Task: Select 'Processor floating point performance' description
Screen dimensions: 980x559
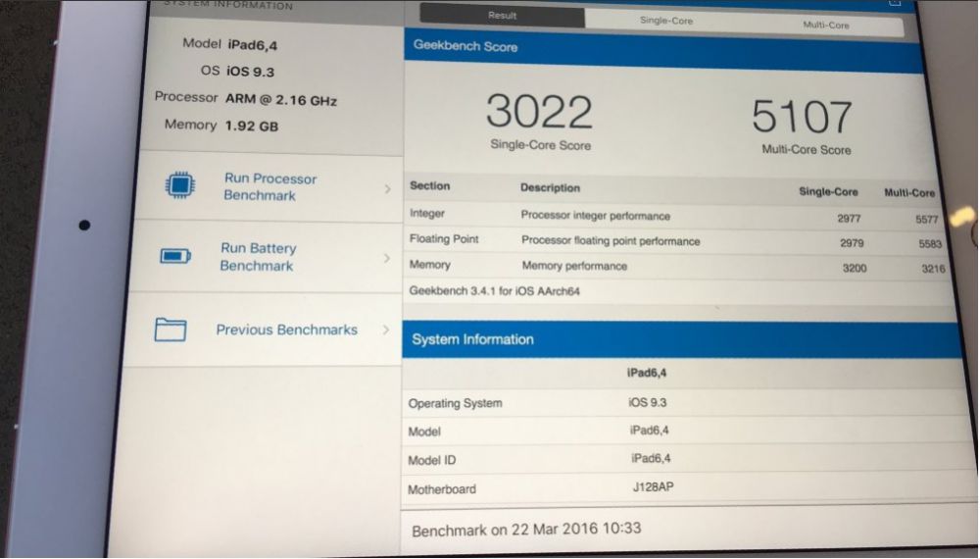Action: click(x=611, y=240)
